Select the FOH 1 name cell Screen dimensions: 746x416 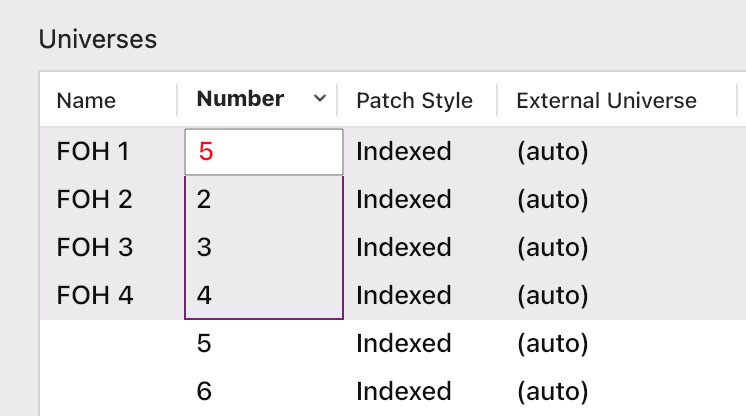click(x=93, y=152)
